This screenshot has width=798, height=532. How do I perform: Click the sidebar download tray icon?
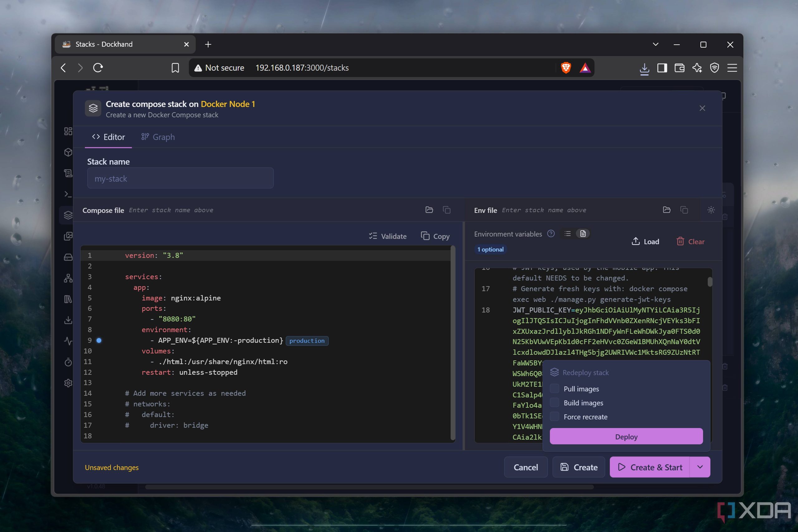pyautogui.click(x=68, y=320)
